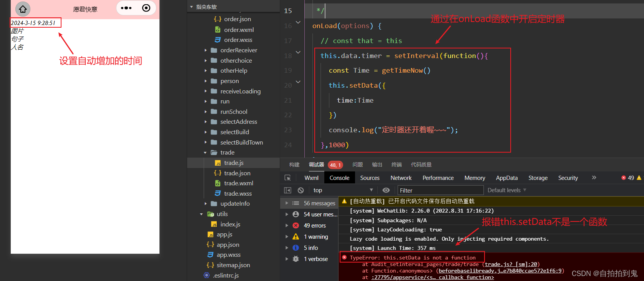This screenshot has width=644, height=281.
Task: Open the Default levels dropdown
Action: [507, 190]
